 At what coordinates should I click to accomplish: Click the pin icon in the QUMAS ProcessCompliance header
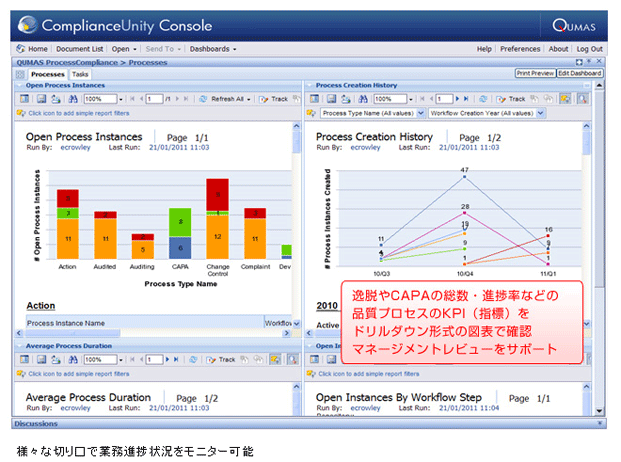pyautogui.click(x=589, y=62)
